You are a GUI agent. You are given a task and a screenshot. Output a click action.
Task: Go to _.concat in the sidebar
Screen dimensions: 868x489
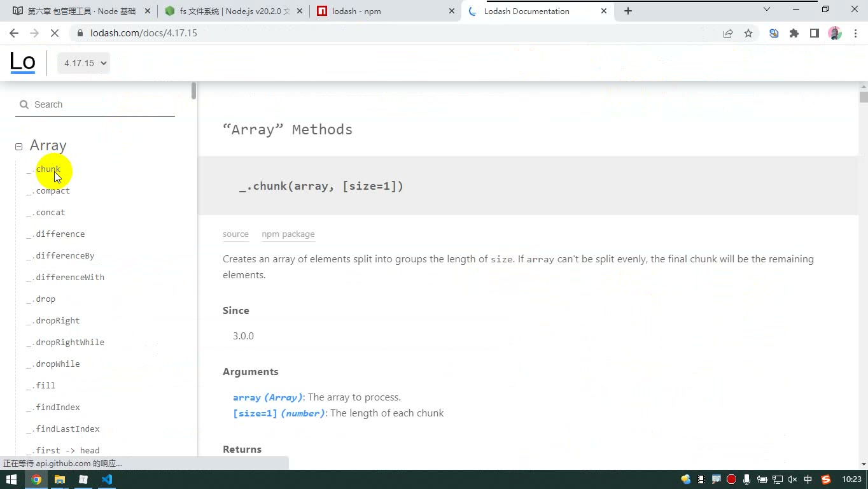45,213
